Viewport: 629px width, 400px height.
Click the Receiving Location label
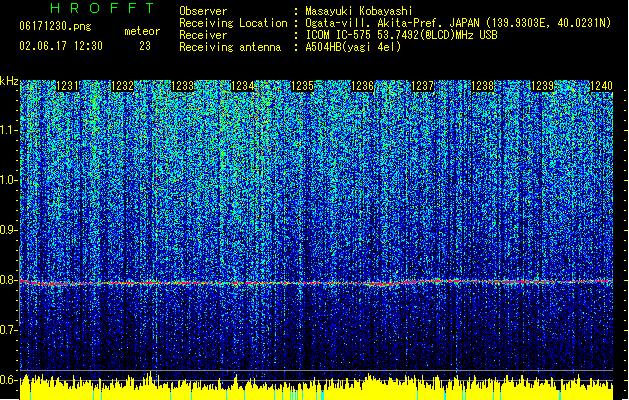233,23
